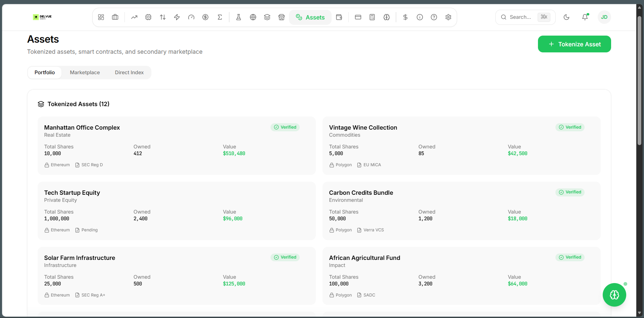Screen dimensions: 644x318
Task: Select the active Assets nav item
Action: click(310, 17)
